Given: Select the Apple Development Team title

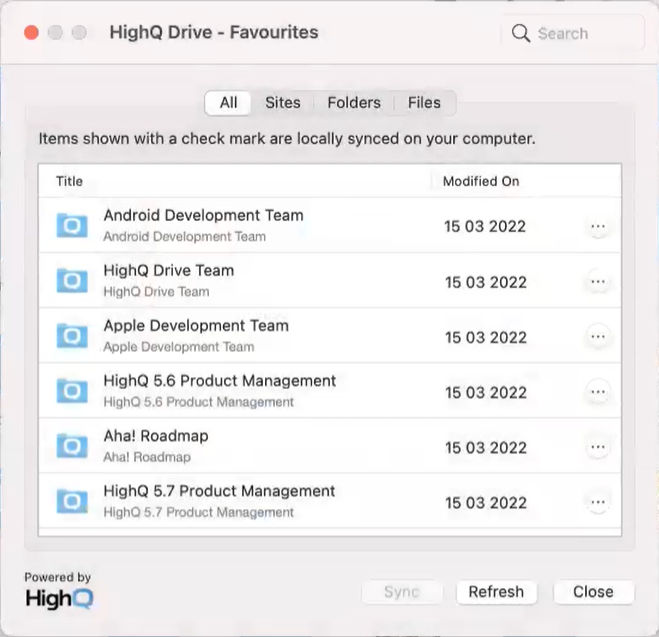Looking at the screenshot, I should pos(196,326).
